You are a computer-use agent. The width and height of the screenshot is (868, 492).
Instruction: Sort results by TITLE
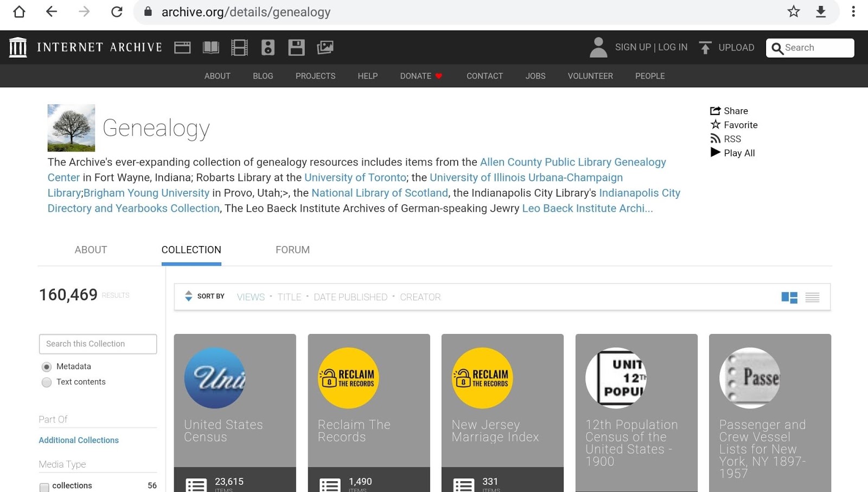pos(289,297)
